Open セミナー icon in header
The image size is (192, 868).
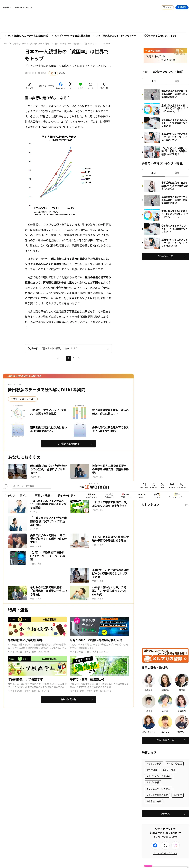pos(172,484)
